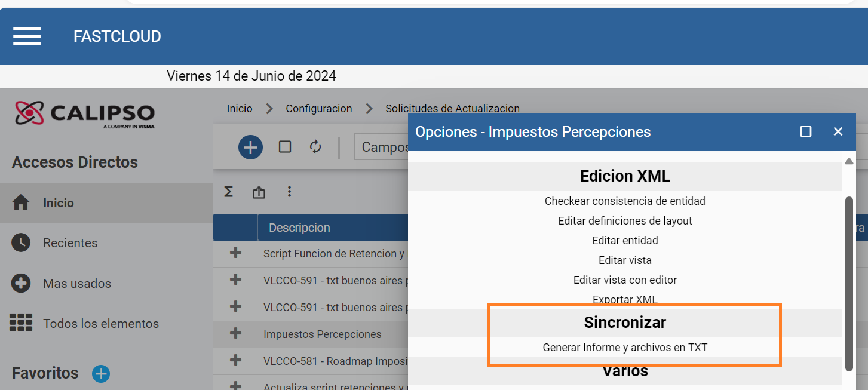Click the Configuracion breadcrumb link
This screenshot has height=390, width=868.
point(319,109)
